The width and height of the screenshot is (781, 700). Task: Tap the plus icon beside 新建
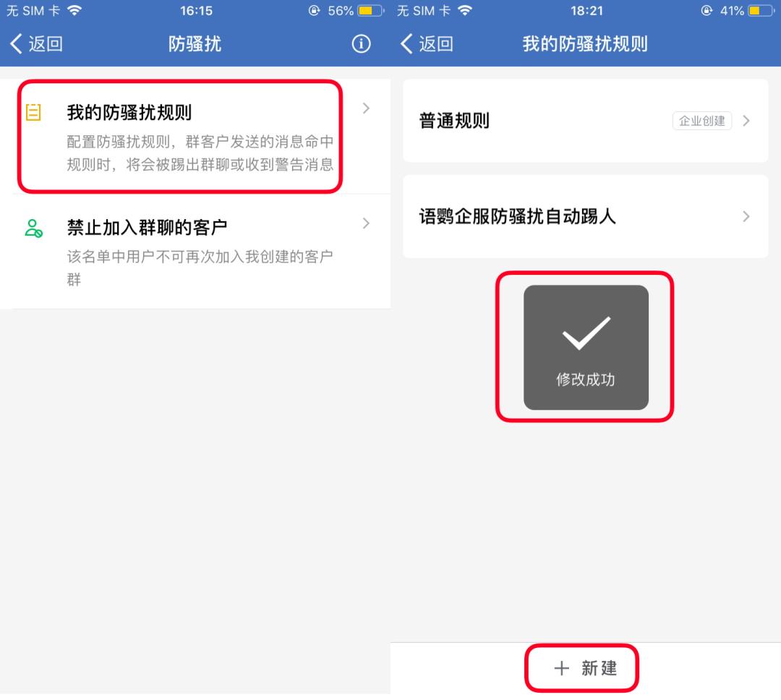(561, 668)
